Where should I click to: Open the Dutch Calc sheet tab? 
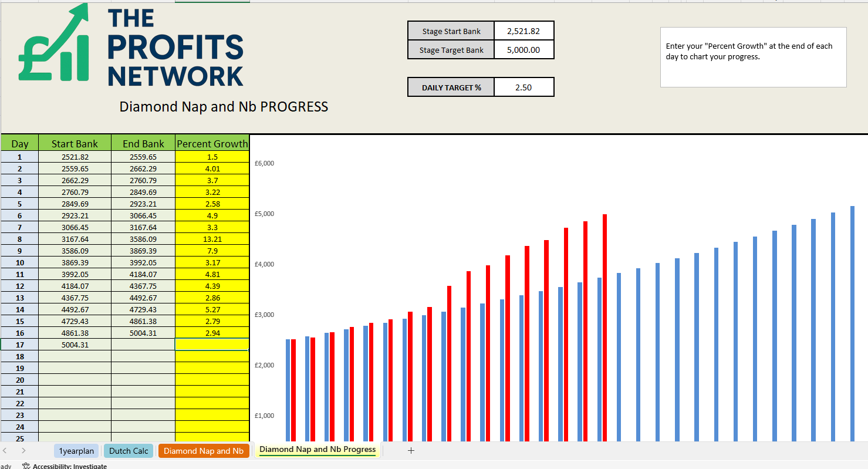129,451
